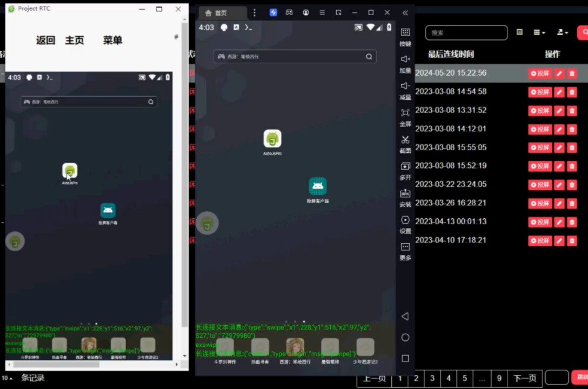The width and height of the screenshot is (588, 389).
Task: Go to 下一页 next page
Action: tap(525, 379)
